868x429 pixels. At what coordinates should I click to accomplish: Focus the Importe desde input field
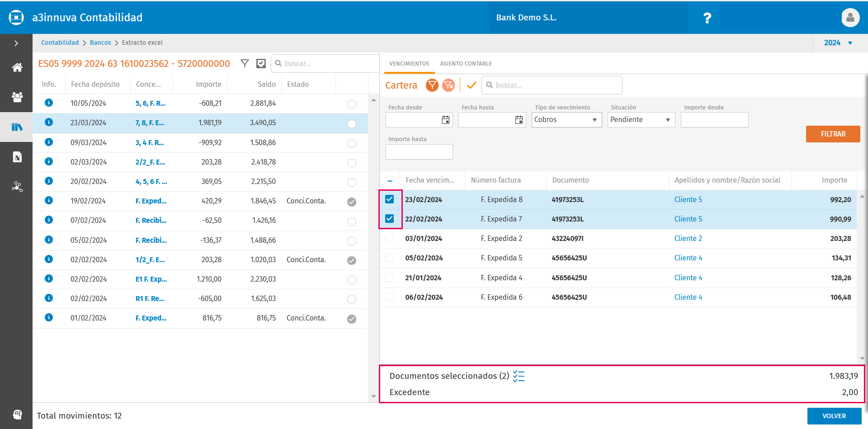click(x=714, y=120)
